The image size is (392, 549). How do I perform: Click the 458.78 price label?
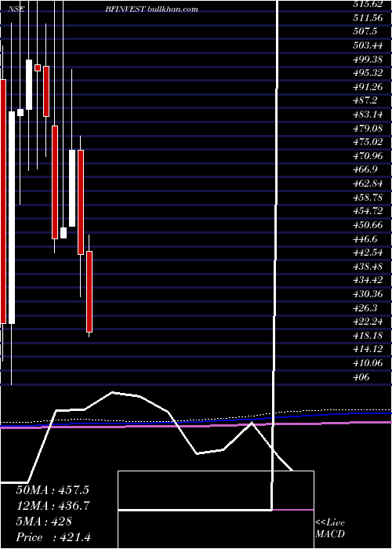click(x=368, y=197)
